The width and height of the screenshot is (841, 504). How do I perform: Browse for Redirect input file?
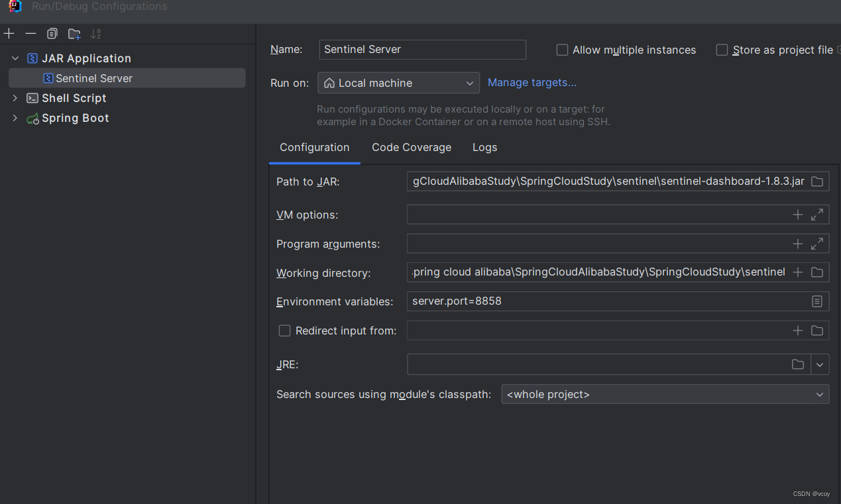click(817, 330)
